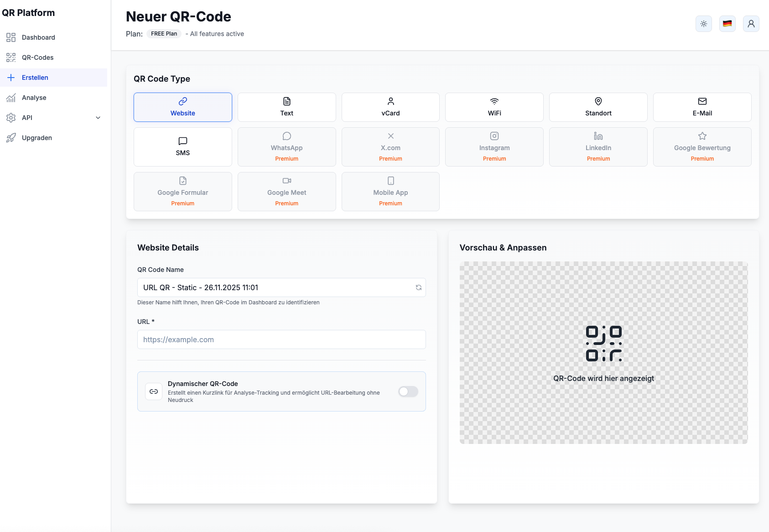Click the Premium label under Mobile App
Image resolution: width=769 pixels, height=532 pixels.
click(391, 203)
